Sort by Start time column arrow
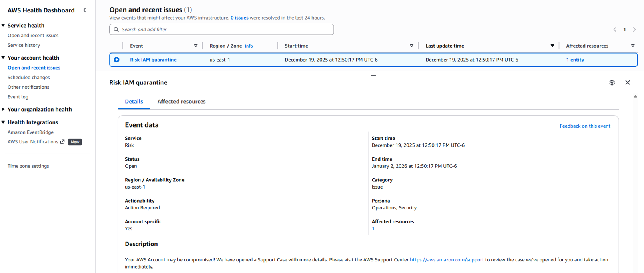 click(x=411, y=46)
